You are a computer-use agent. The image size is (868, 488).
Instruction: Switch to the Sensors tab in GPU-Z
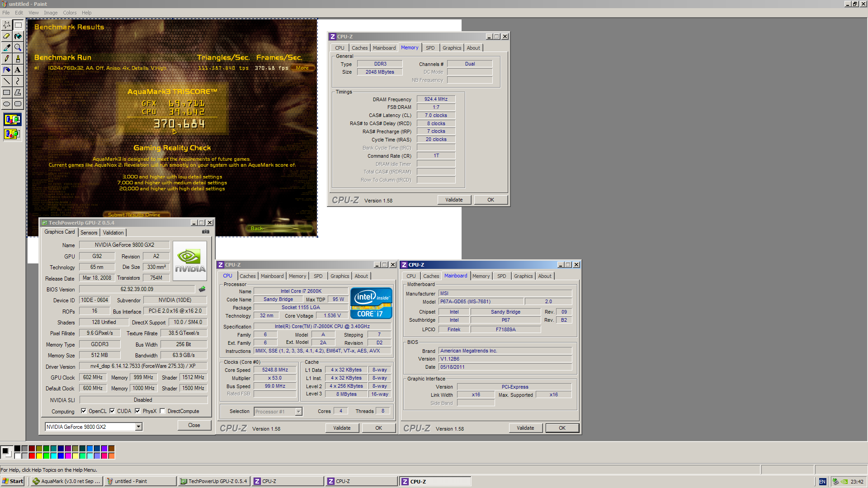coord(89,233)
